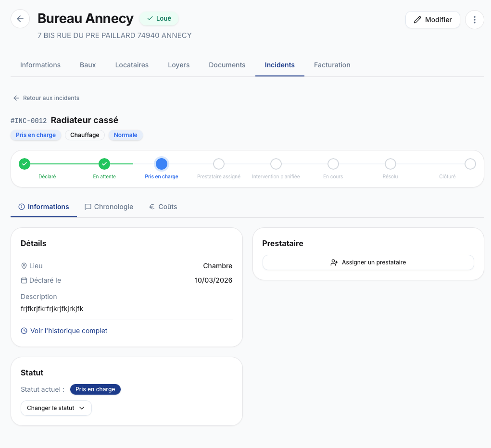Click the blue Pris en charge progress marker
491x448 pixels.
click(162, 164)
